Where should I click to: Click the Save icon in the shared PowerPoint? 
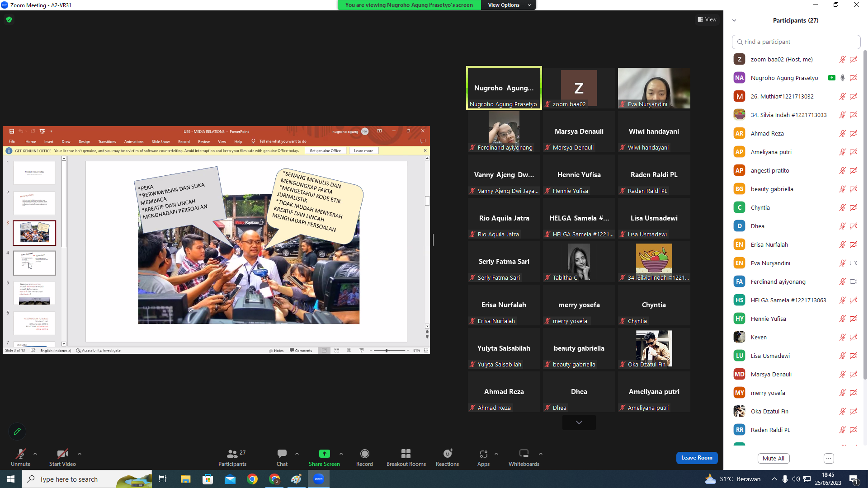pyautogui.click(x=12, y=131)
